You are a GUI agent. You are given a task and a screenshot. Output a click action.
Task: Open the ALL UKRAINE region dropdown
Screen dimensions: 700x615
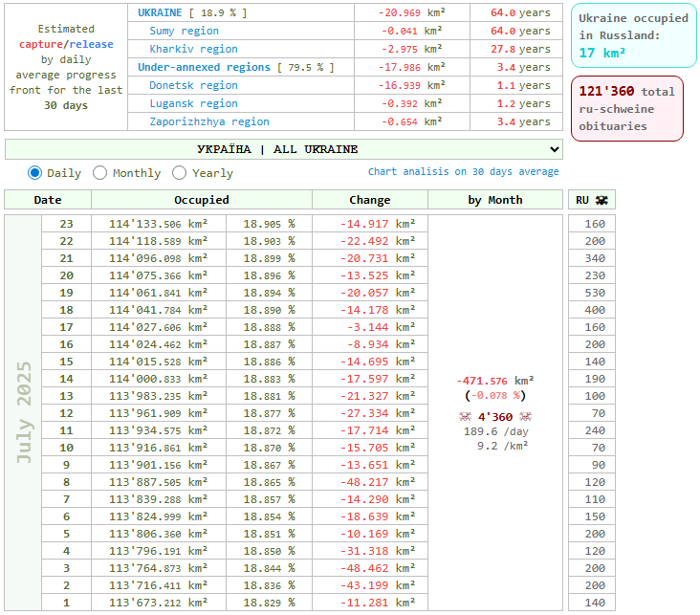click(x=283, y=149)
